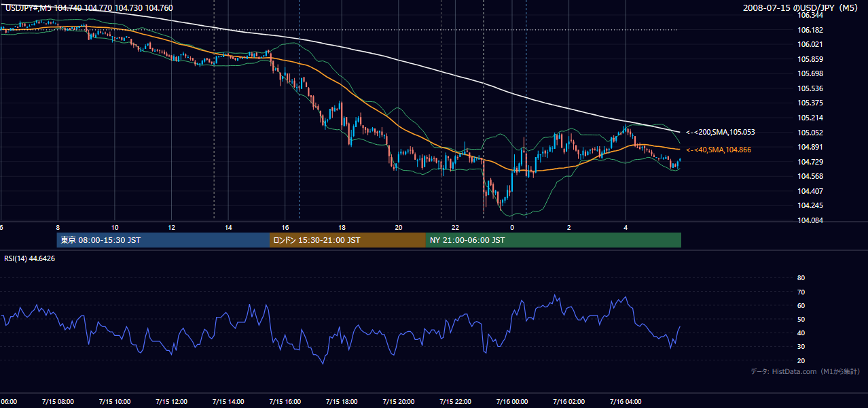Select the Tokyo 08:00-15:30 JST session bar
The height and width of the screenshot is (408, 868).
[x=164, y=240]
